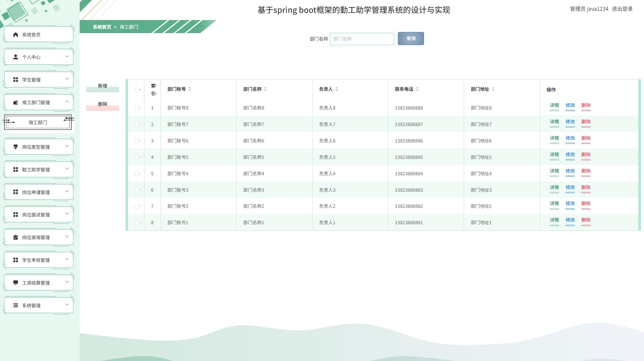Image resolution: width=644 pixels, height=361 pixels.
Task: Check the checkbox for row 部门账号5
Action: [x=137, y=157]
